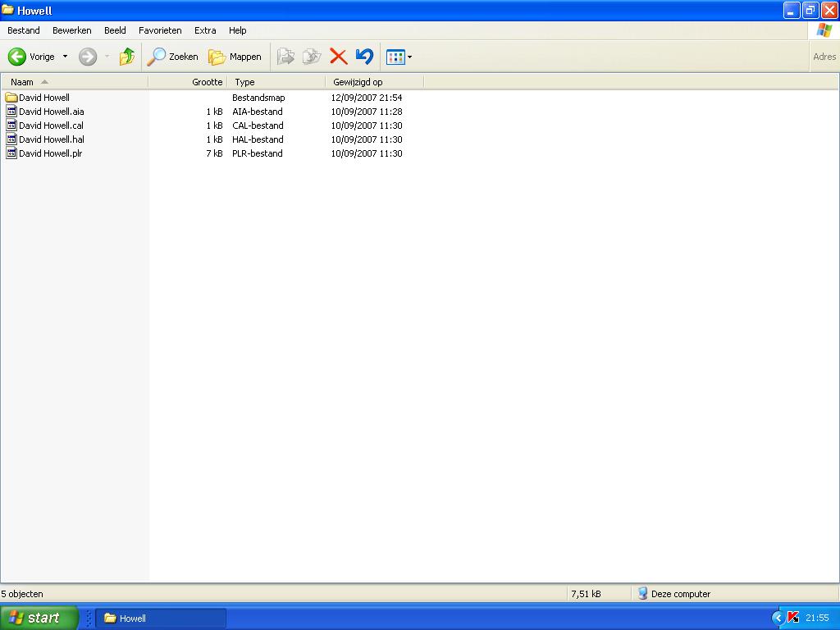Click the green Vorige back arrow
840x630 pixels.
[17, 57]
